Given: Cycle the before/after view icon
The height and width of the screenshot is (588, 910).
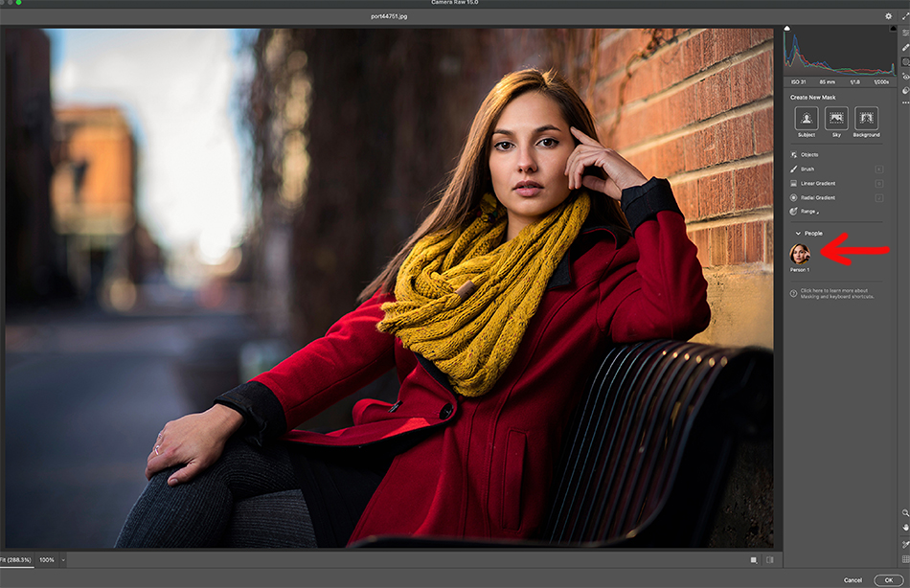Looking at the screenshot, I should (x=753, y=560).
